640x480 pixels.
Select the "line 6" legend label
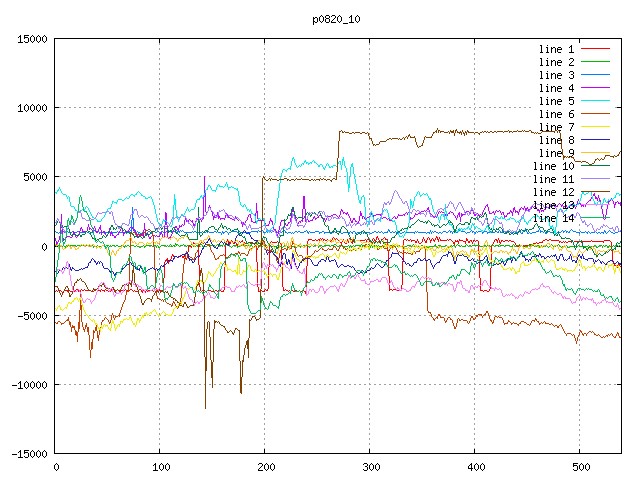[x=556, y=114]
